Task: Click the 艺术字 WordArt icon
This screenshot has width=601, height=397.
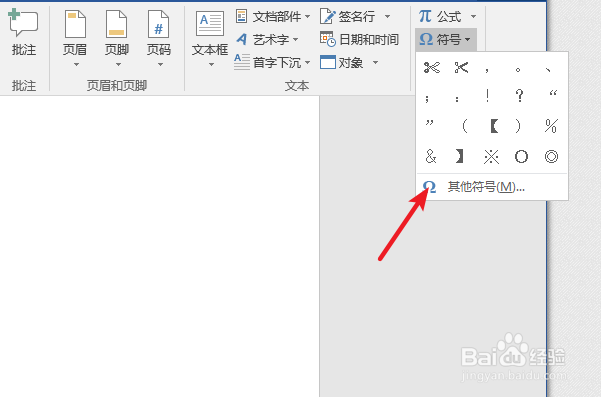Action: click(x=242, y=39)
